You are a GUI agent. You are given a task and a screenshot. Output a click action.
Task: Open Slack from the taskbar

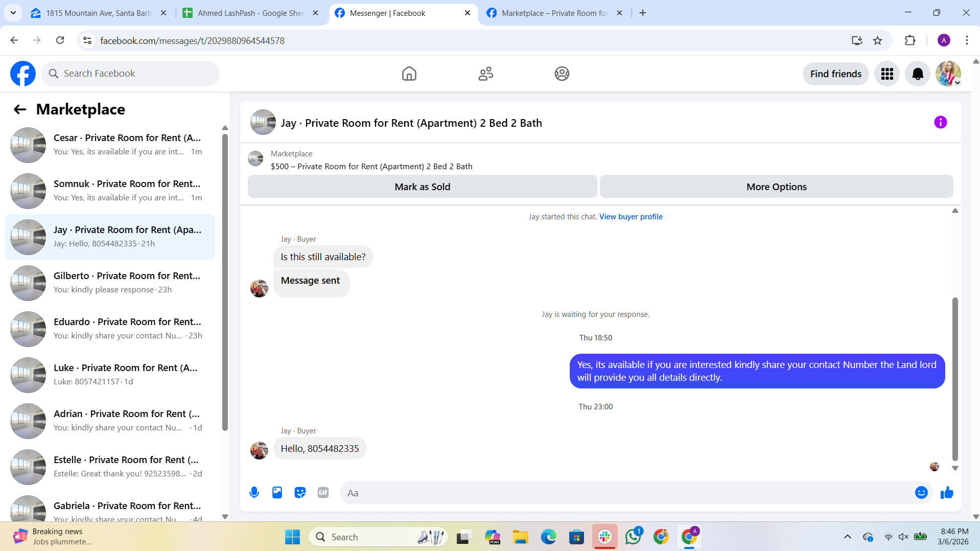pos(605,537)
